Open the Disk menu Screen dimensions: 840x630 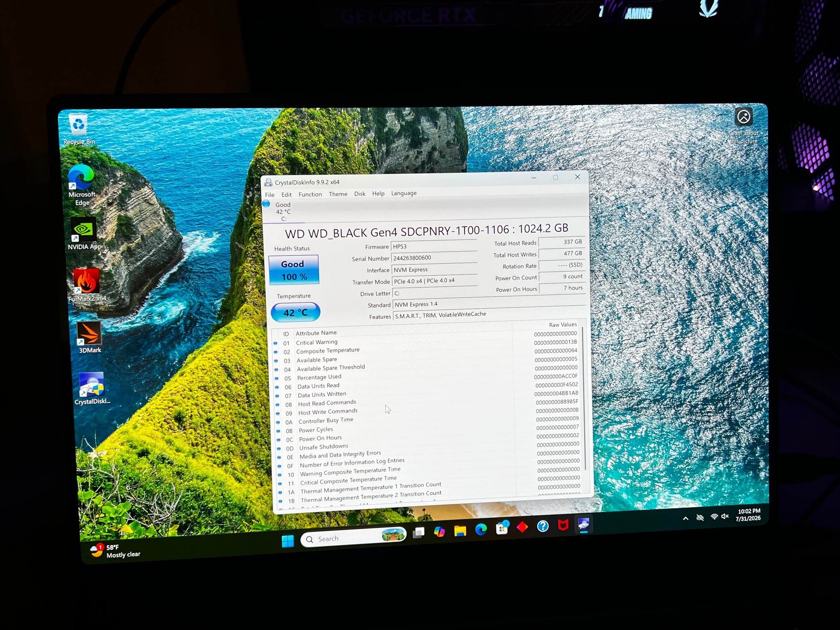tap(360, 194)
